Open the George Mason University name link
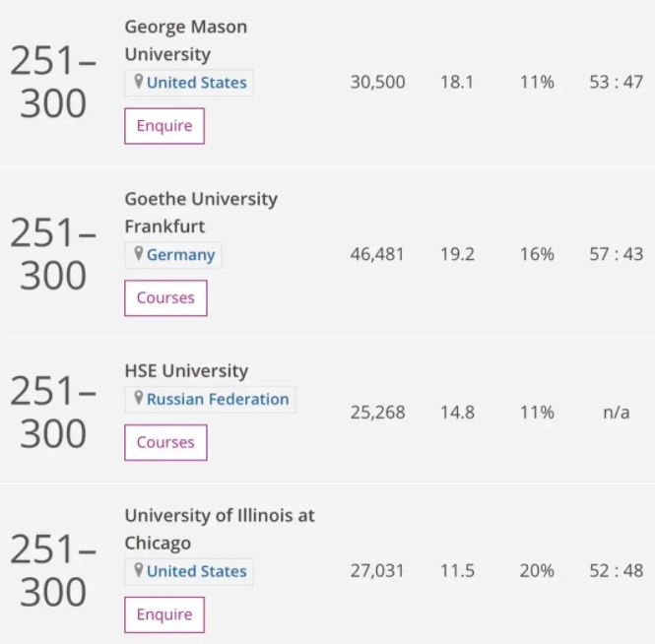Image resolution: width=655 pixels, height=644 pixels. click(x=186, y=40)
